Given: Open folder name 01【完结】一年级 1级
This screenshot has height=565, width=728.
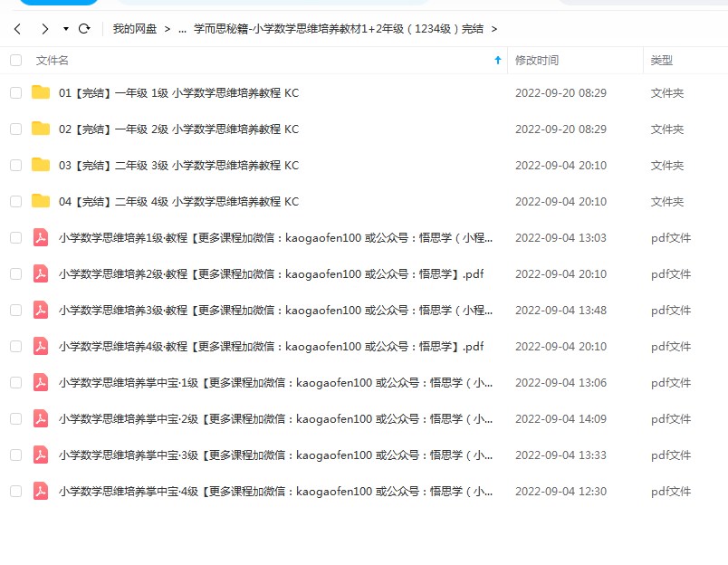Looking at the screenshot, I should tap(178, 93).
